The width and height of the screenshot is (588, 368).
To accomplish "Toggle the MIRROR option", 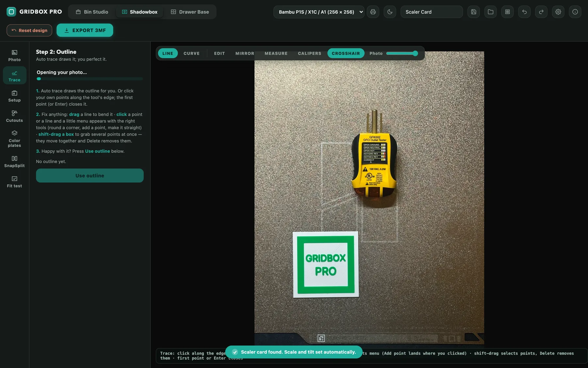I will (x=245, y=53).
